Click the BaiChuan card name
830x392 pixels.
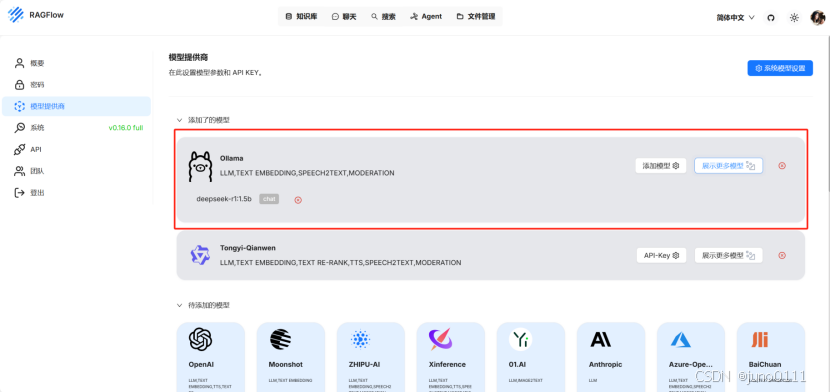[765, 364]
